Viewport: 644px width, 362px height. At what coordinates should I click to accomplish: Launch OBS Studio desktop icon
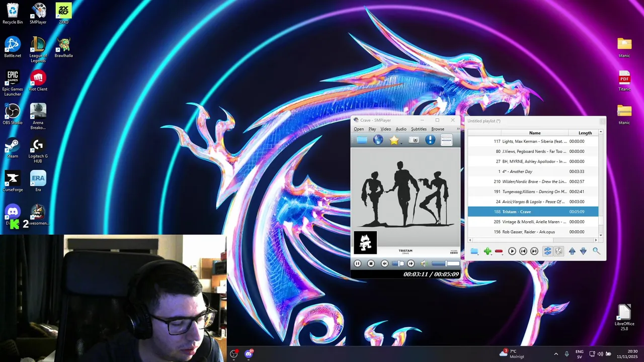(x=13, y=114)
